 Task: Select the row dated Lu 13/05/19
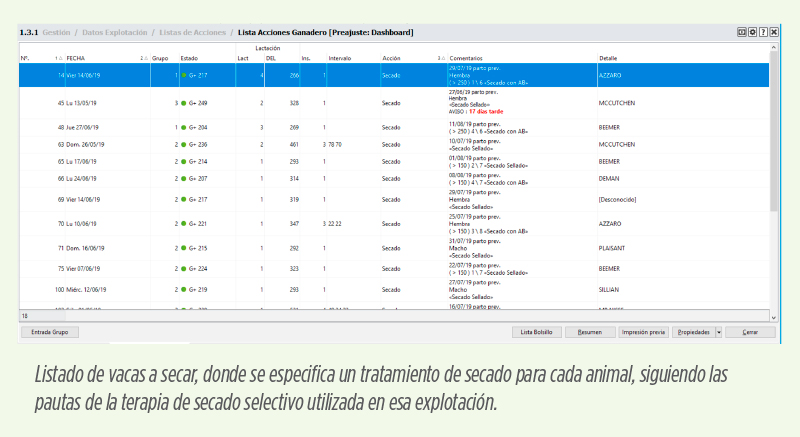pyautogui.click(x=394, y=103)
